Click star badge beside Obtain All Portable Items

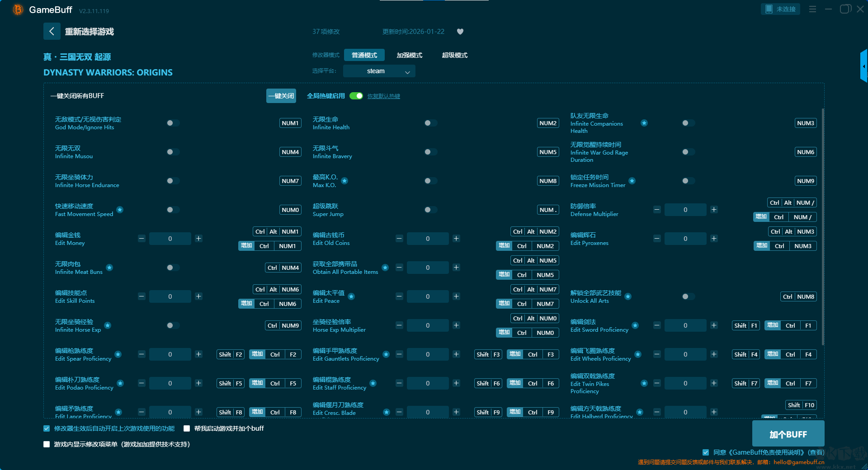385,268
